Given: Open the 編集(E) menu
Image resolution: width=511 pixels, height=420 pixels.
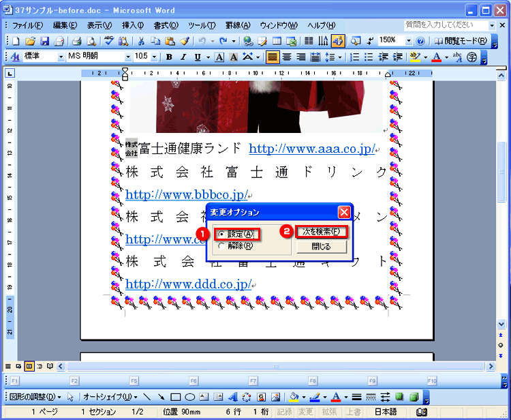Looking at the screenshot, I should coord(65,25).
